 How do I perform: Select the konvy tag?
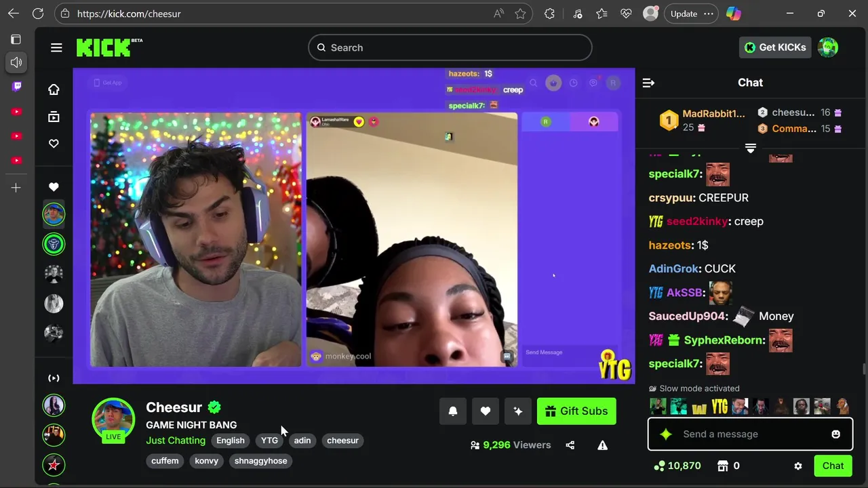[x=207, y=461]
